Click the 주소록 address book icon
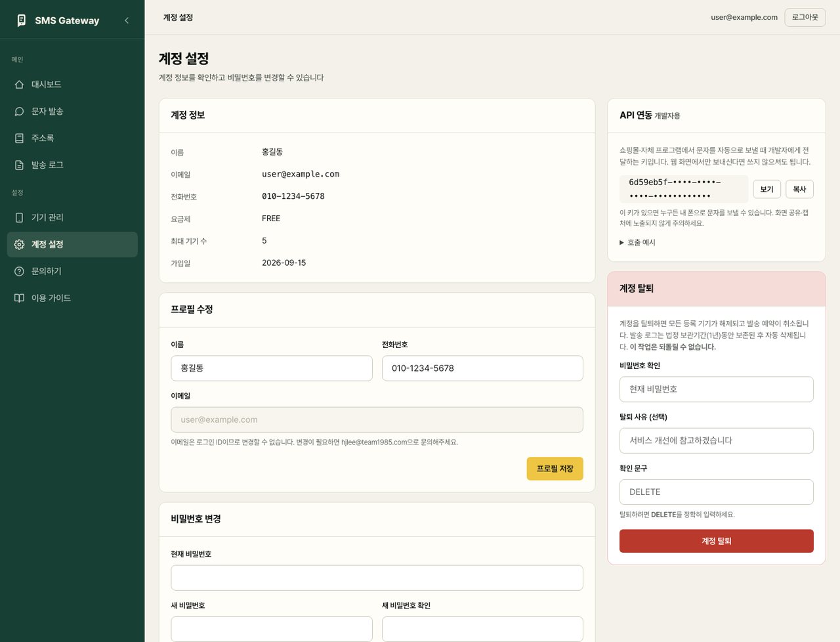The image size is (840, 642). point(19,138)
